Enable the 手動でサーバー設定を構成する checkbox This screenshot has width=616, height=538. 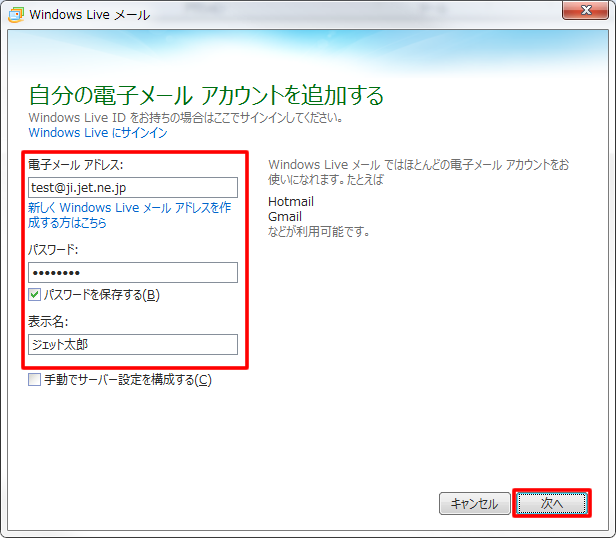(35, 380)
